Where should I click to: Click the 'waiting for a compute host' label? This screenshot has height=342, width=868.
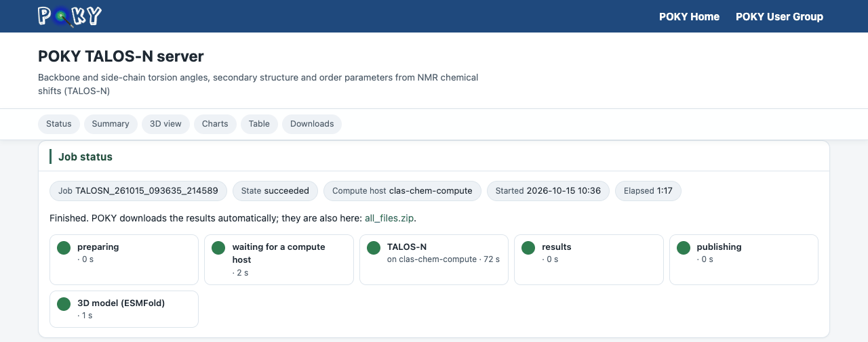279,253
